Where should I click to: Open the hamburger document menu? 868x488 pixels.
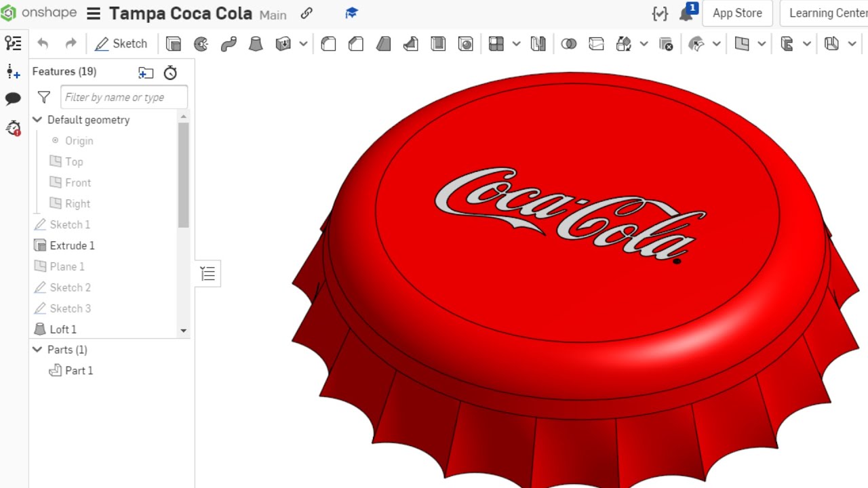(x=94, y=14)
